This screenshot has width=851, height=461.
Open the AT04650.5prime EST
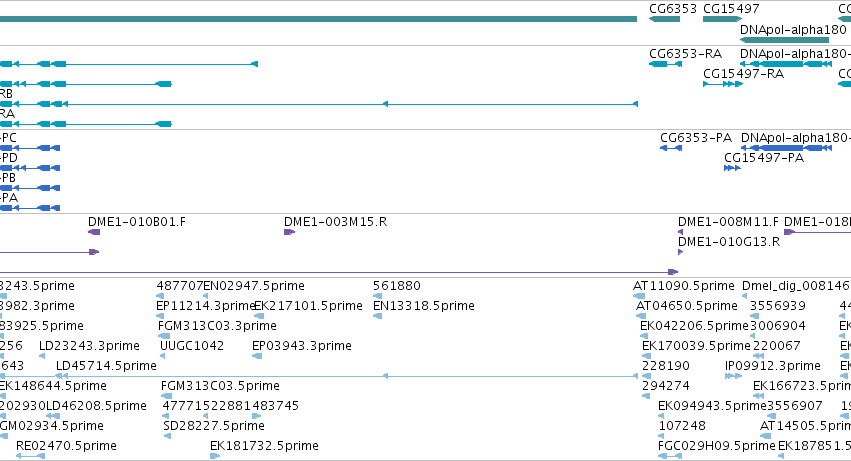(640, 317)
